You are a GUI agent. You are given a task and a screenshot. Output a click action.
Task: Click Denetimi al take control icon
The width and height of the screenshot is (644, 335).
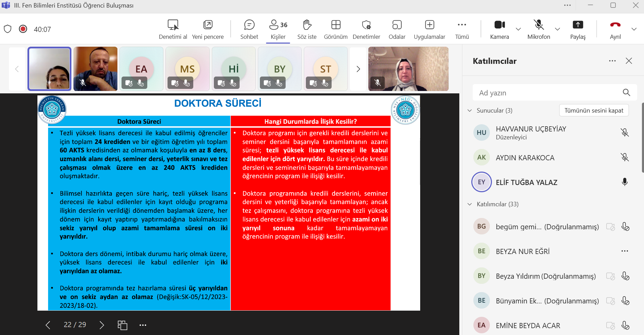coord(173,25)
